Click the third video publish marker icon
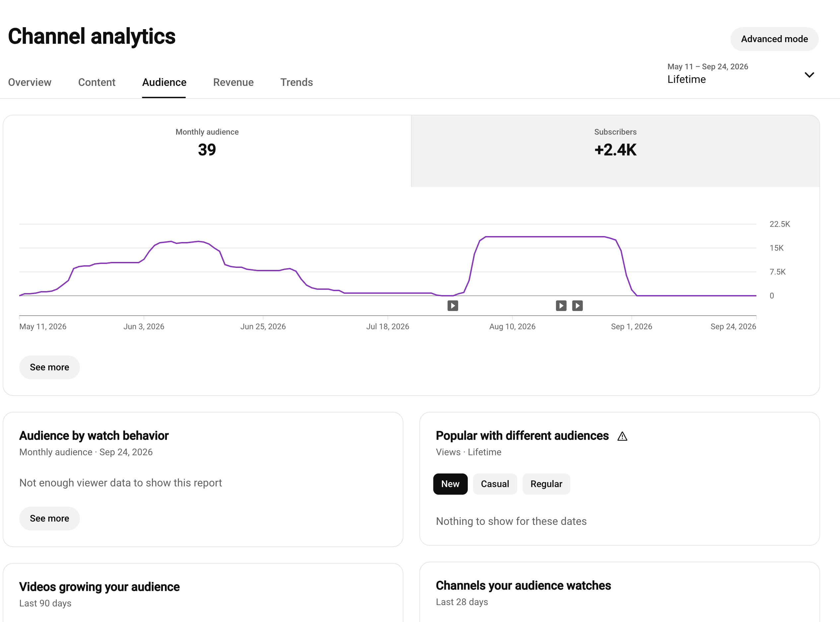The width and height of the screenshot is (840, 622). coord(578,306)
